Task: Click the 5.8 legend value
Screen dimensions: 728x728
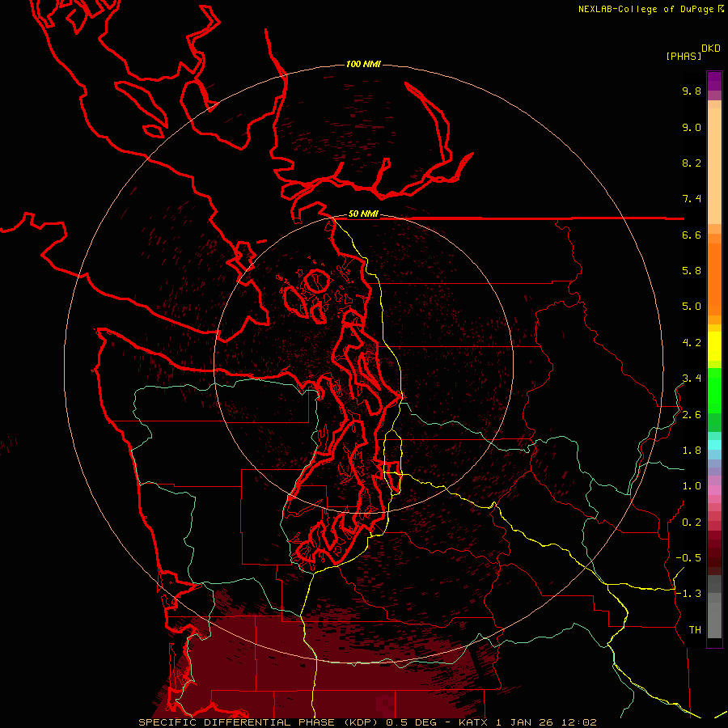Action: point(692,271)
